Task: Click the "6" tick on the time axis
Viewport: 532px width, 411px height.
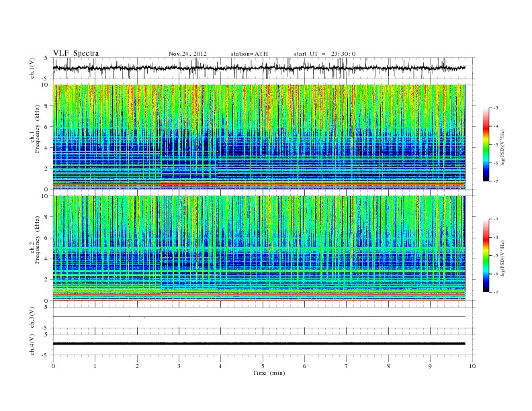Action: [x=304, y=366]
